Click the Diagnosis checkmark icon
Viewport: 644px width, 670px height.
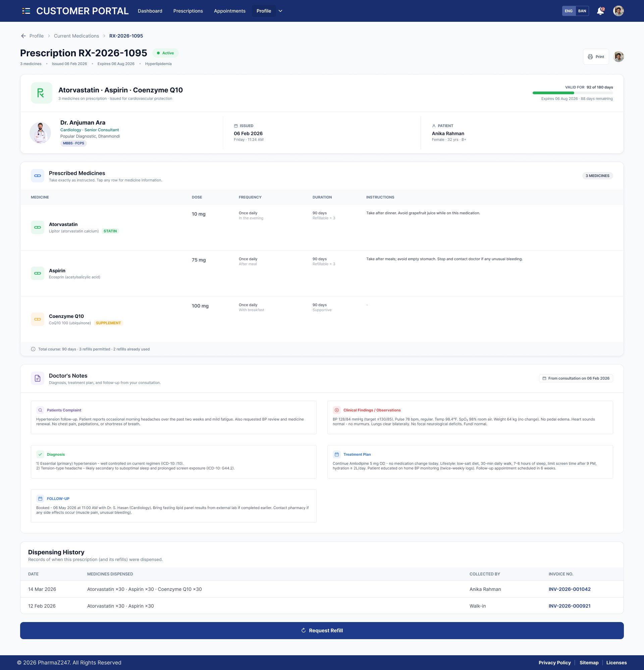40,454
